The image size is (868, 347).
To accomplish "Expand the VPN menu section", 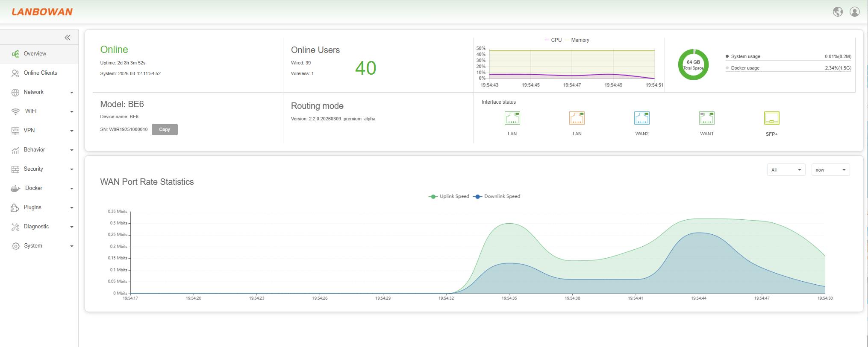I will tap(42, 131).
